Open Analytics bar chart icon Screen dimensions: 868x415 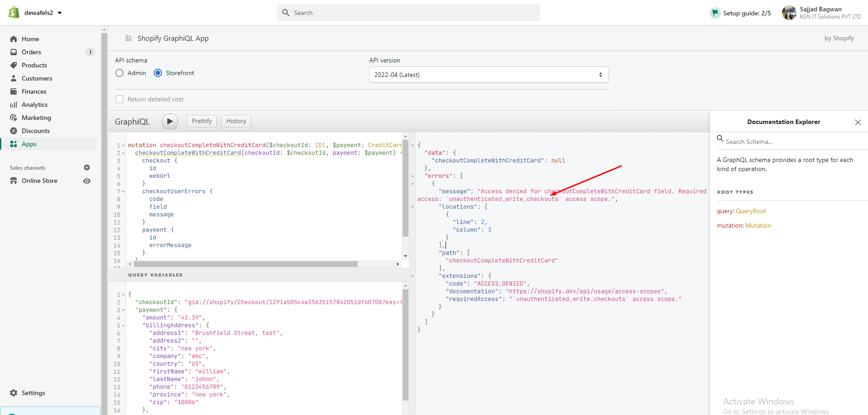click(14, 105)
